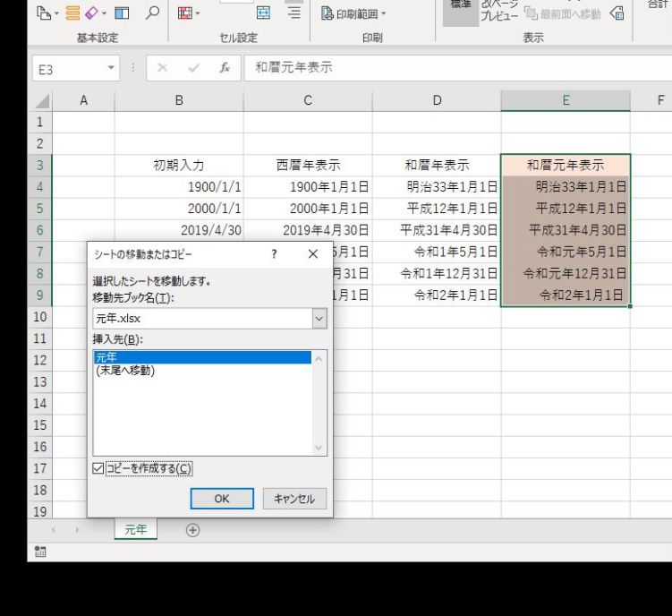
Task: Click cell 初期入力 header in row 3
Action: [179, 165]
